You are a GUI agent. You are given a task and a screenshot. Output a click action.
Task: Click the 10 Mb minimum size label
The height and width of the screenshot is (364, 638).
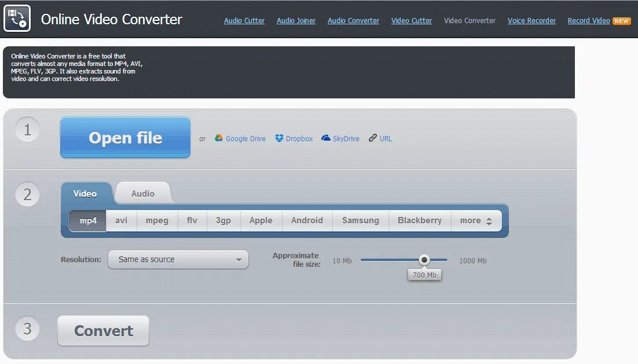coord(342,260)
